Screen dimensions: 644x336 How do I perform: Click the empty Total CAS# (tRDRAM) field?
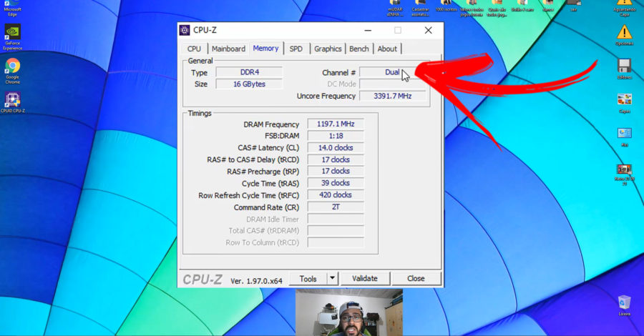click(336, 231)
